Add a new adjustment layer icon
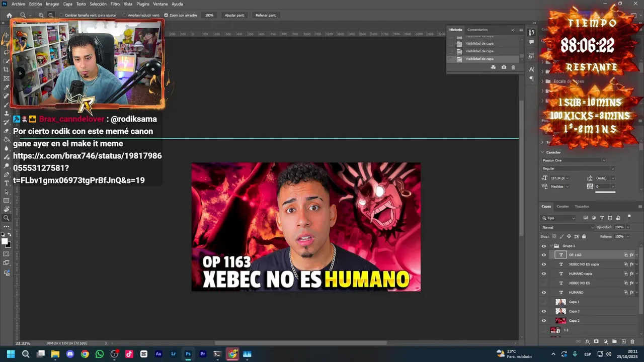Viewport: 644px width, 362px height. 605,341
